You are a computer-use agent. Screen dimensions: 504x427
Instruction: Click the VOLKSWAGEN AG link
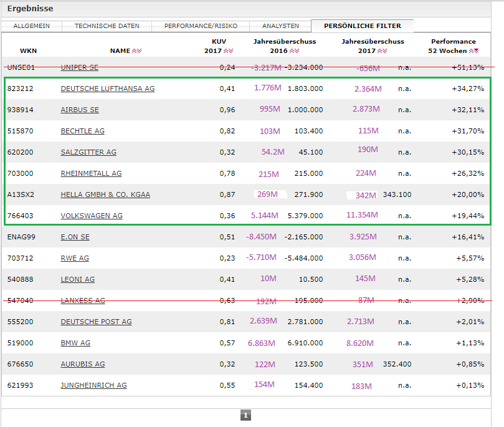click(x=92, y=216)
